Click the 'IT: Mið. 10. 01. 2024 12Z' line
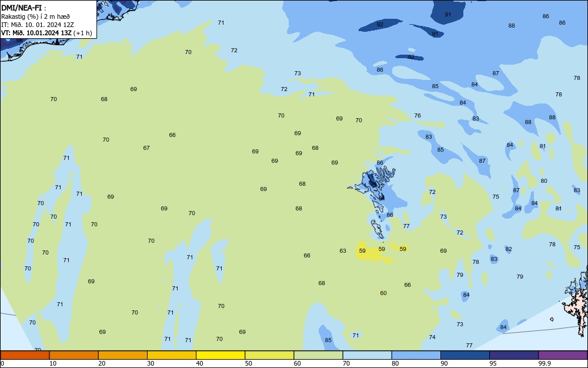Viewport: 588px width, 368px height. [x=38, y=25]
